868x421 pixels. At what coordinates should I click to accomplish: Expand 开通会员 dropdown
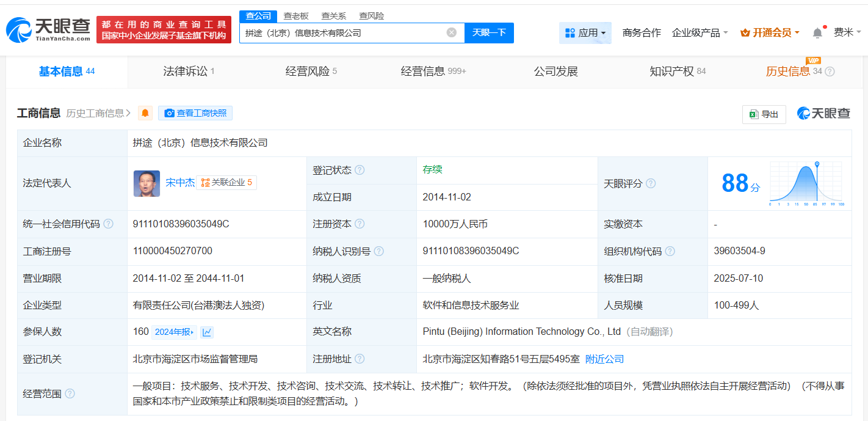pyautogui.click(x=769, y=32)
